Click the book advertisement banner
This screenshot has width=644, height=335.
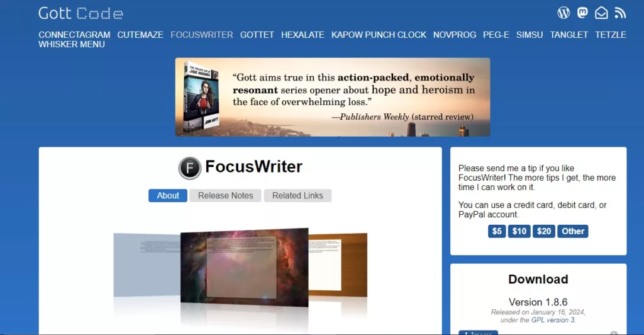(333, 97)
